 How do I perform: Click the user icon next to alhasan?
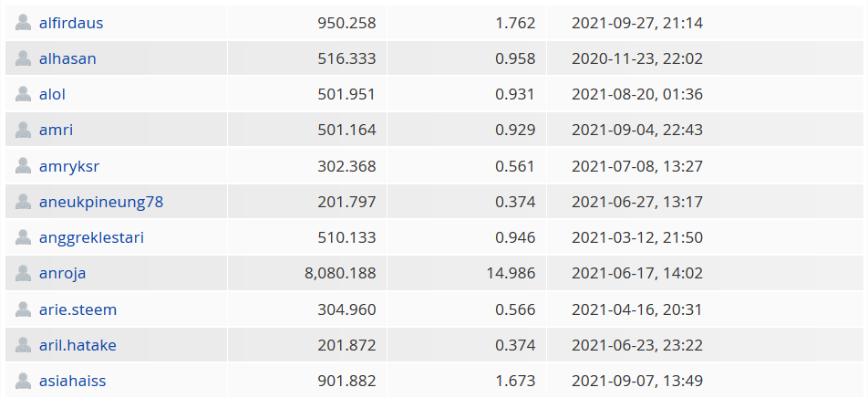click(x=24, y=58)
